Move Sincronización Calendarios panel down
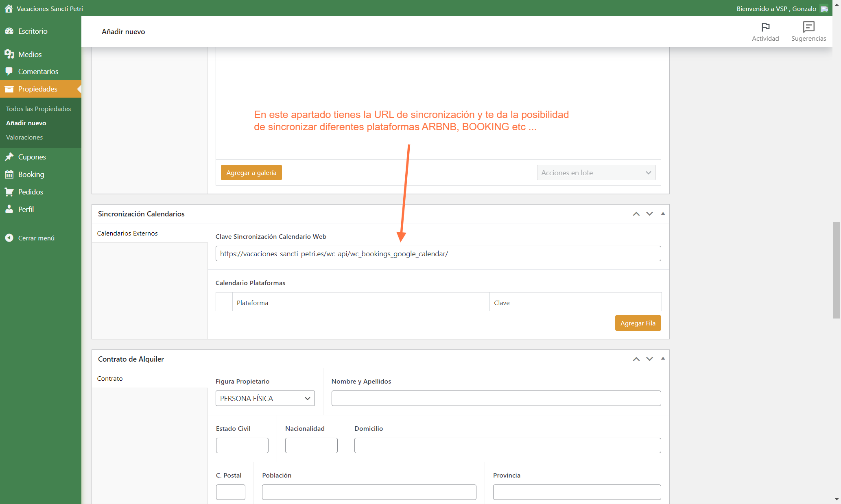The width and height of the screenshot is (841, 504). 650,214
